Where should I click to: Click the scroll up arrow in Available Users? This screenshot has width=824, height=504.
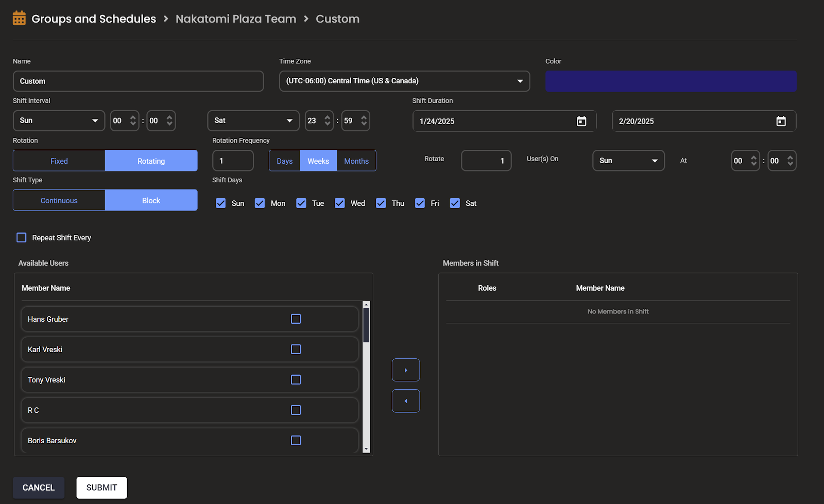coord(366,305)
